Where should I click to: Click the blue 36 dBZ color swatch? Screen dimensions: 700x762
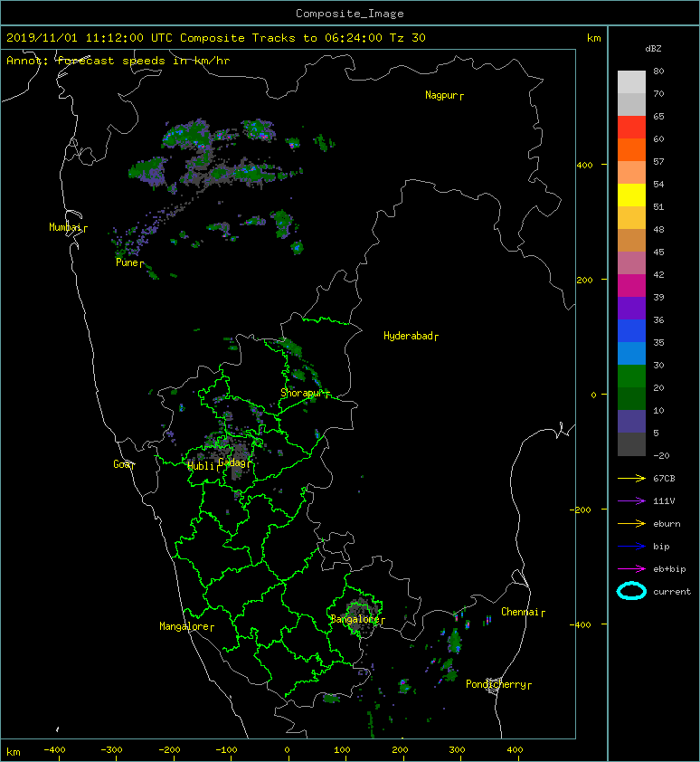pyautogui.click(x=631, y=330)
